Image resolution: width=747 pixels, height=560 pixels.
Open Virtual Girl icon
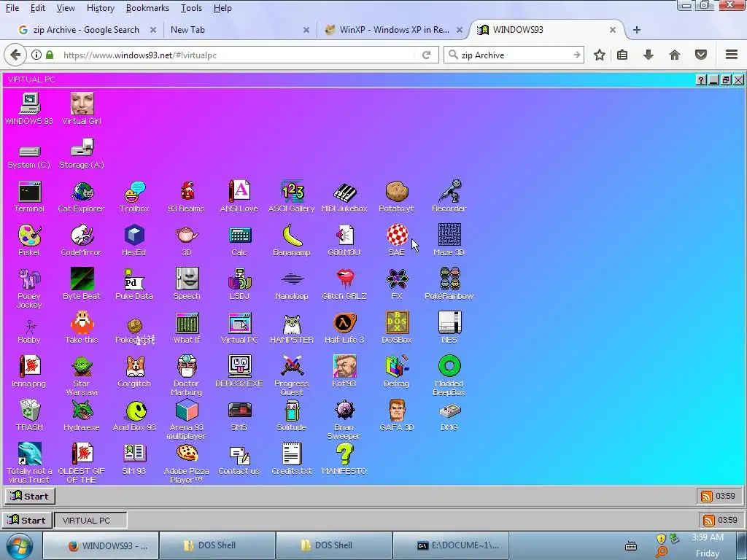(x=82, y=109)
